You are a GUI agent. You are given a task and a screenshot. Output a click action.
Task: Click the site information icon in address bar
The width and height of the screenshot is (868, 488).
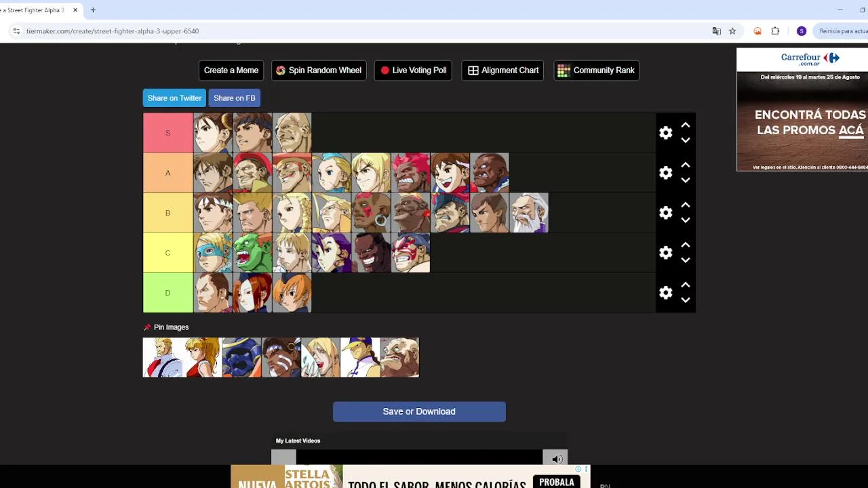point(16,31)
